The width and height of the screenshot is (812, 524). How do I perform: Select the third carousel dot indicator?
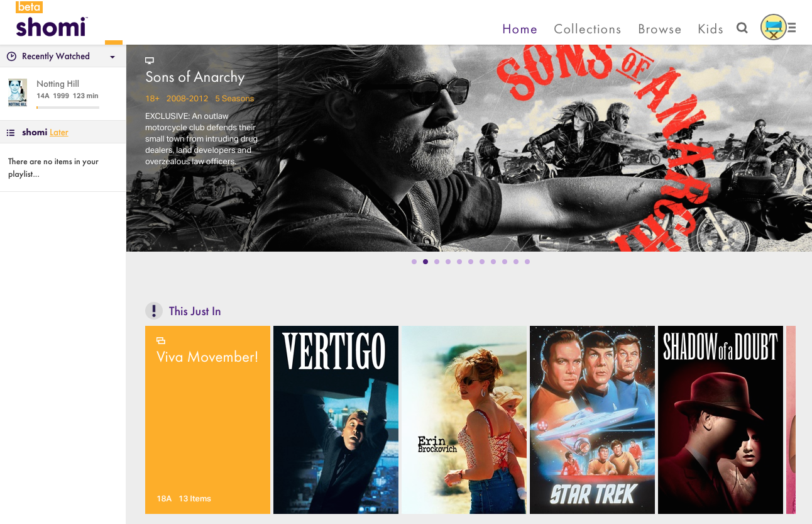pyautogui.click(x=437, y=262)
